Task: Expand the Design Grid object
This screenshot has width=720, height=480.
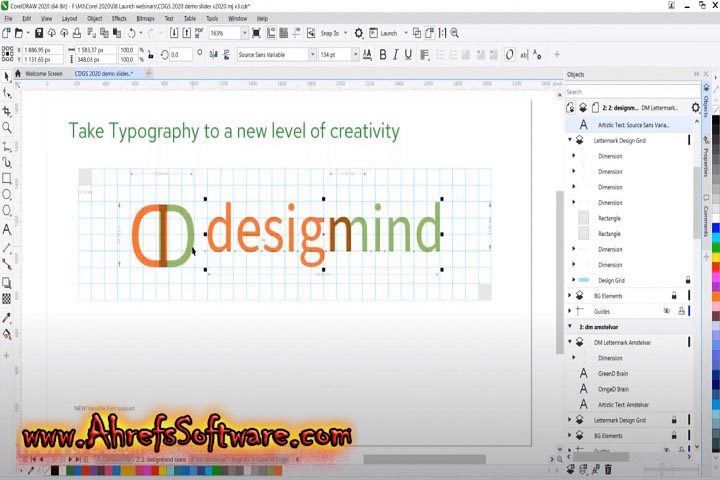Action: [x=574, y=280]
